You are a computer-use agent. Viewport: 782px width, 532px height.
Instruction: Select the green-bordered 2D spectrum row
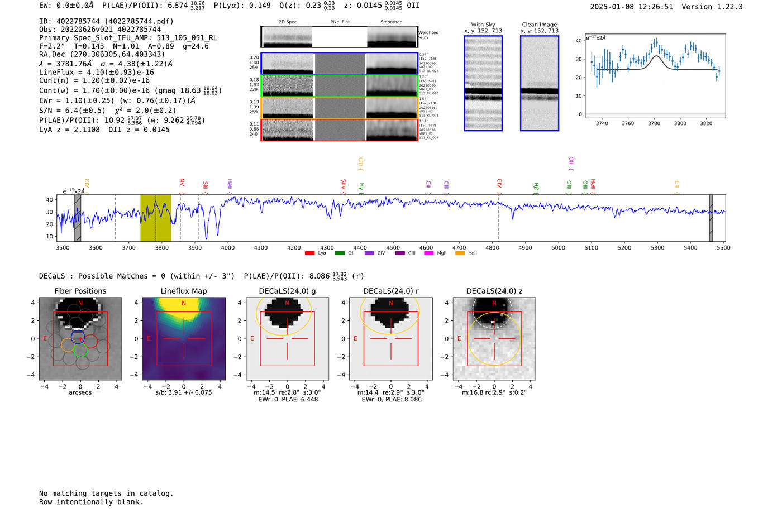340,86
